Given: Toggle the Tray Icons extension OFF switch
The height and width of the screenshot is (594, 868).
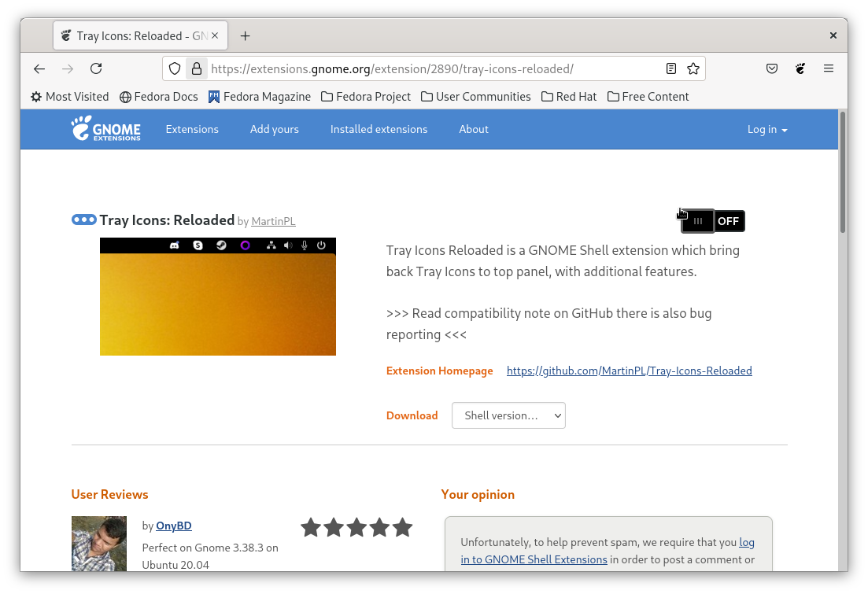Looking at the screenshot, I should tap(713, 221).
